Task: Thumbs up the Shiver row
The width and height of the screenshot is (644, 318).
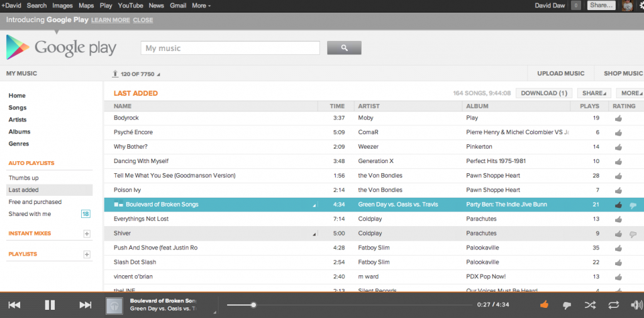Action: click(618, 234)
